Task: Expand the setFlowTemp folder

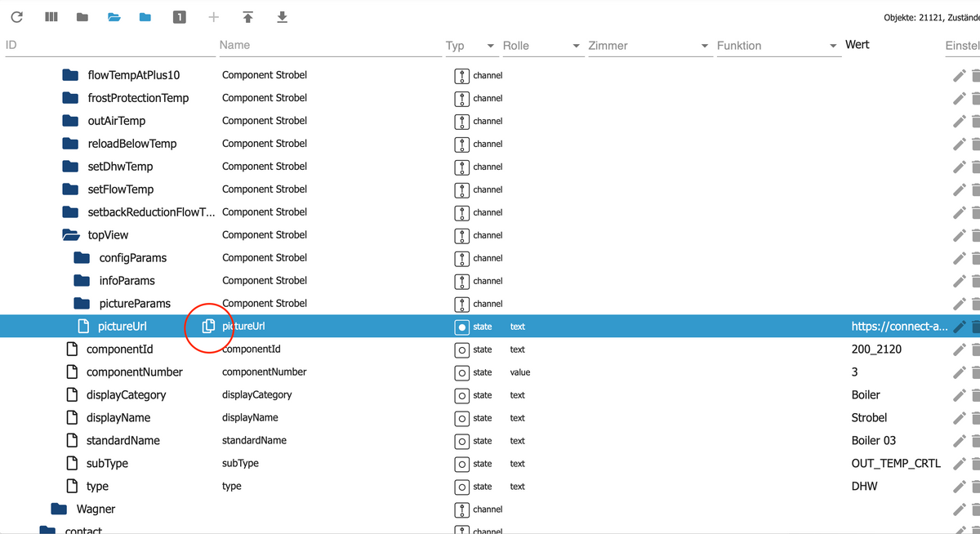Action: pyautogui.click(x=71, y=189)
